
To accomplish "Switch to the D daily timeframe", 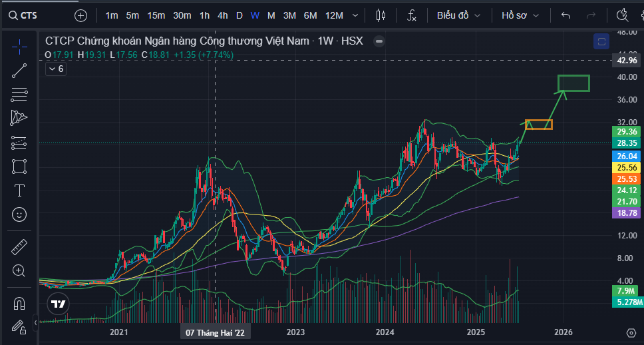I will point(239,15).
